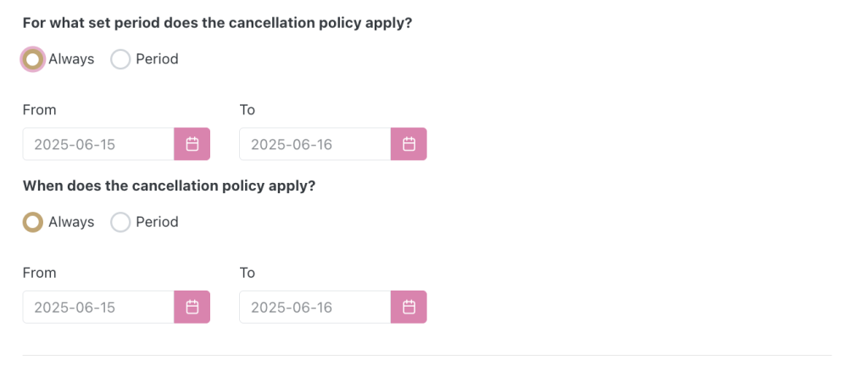This screenshot has width=868, height=371.
Task: Click the 'Period' text label in second radio group
Action: click(157, 222)
